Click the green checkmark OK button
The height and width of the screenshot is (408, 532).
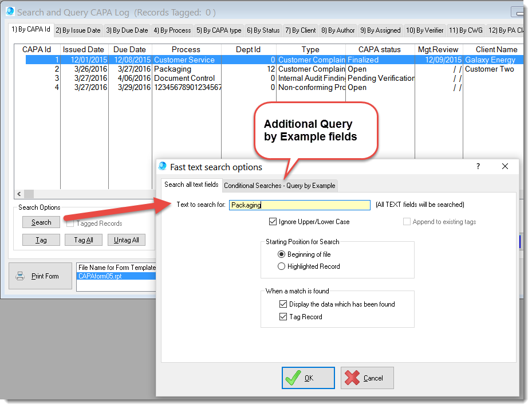pyautogui.click(x=308, y=378)
